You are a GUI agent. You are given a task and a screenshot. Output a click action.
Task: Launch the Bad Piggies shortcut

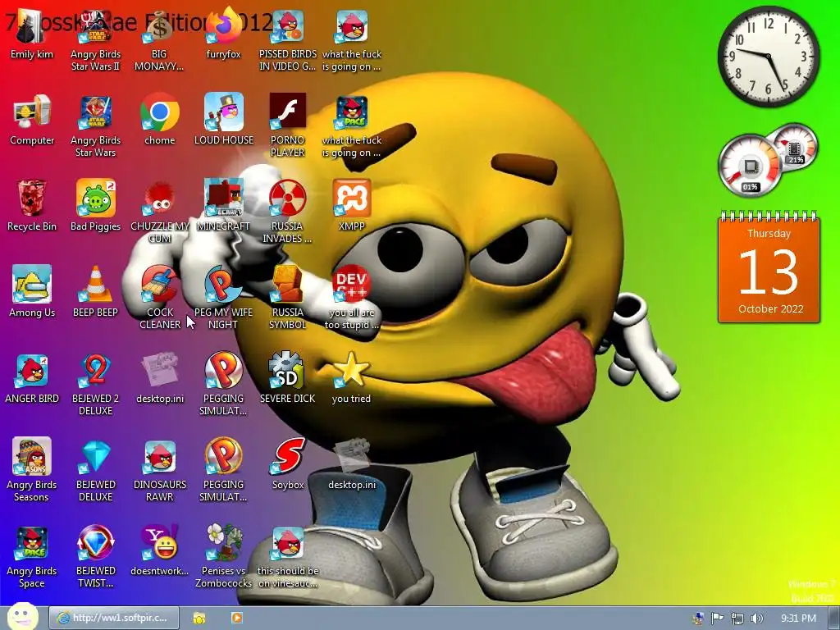coord(95,206)
